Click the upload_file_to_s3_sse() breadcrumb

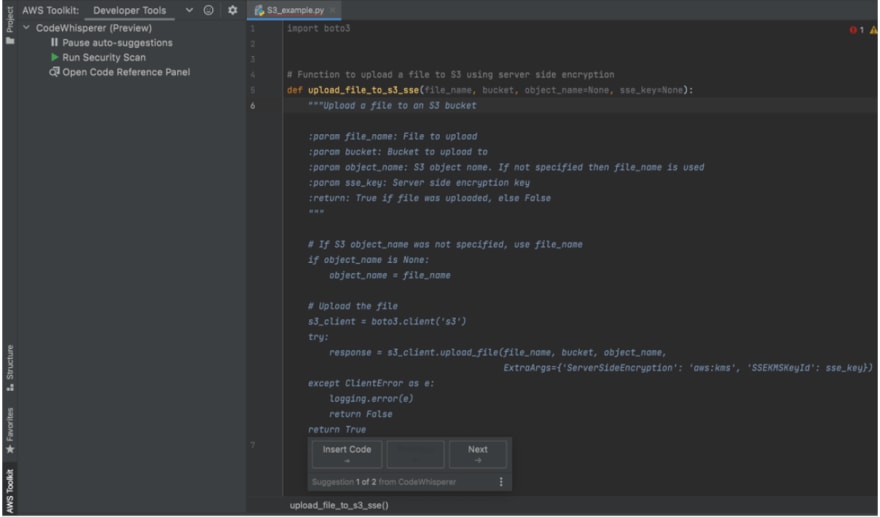point(339,505)
